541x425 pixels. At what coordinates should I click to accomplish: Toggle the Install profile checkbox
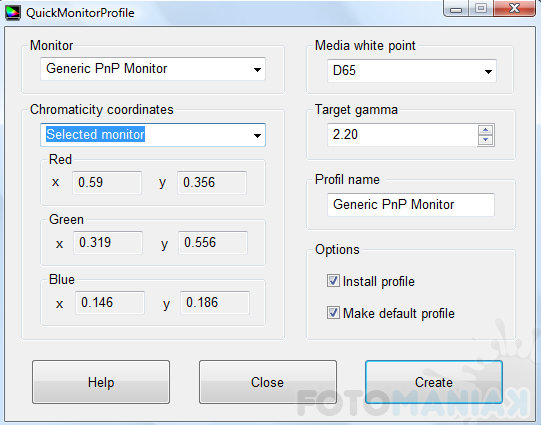coord(333,281)
